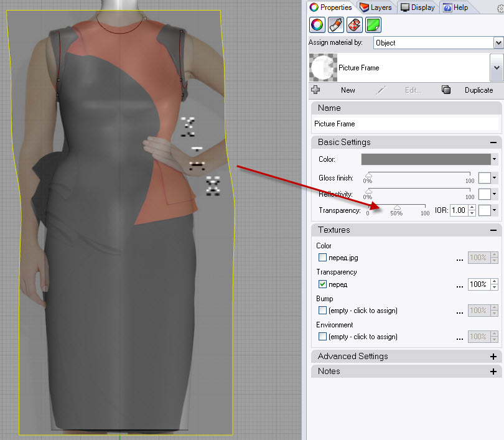
Task: Click the Duplicate button label
Action: [478, 90]
